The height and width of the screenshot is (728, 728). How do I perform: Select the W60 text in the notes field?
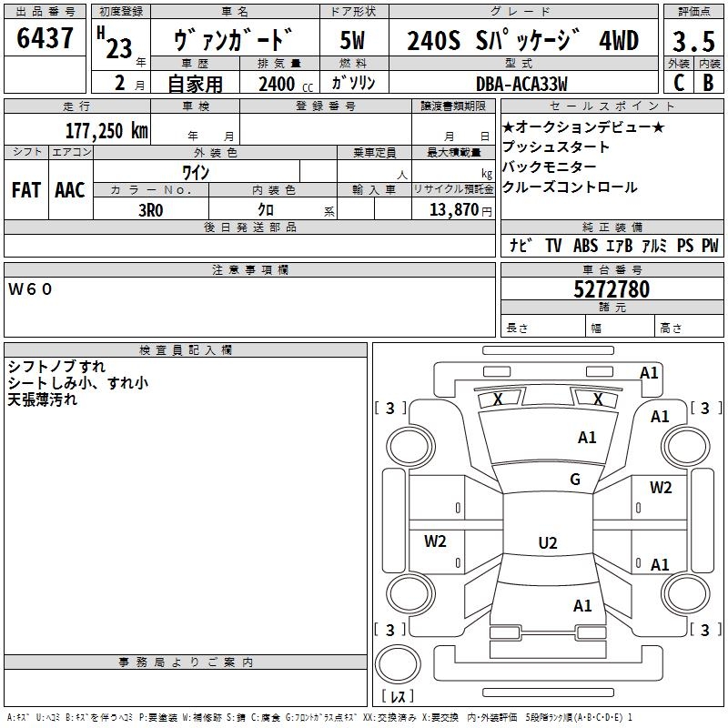(31, 289)
